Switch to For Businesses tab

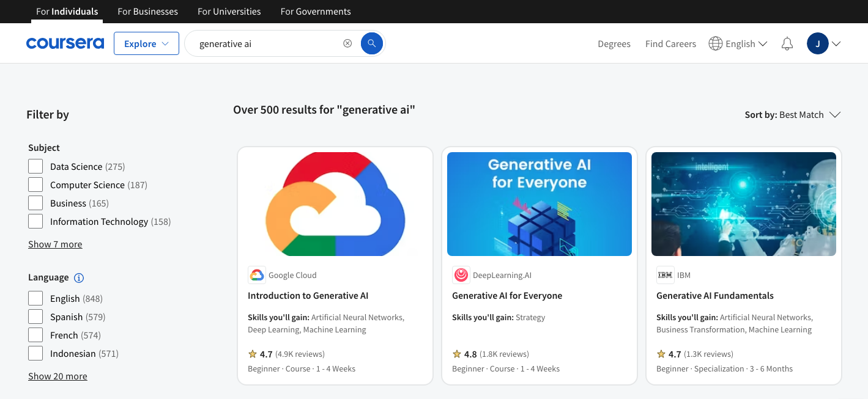click(x=148, y=12)
